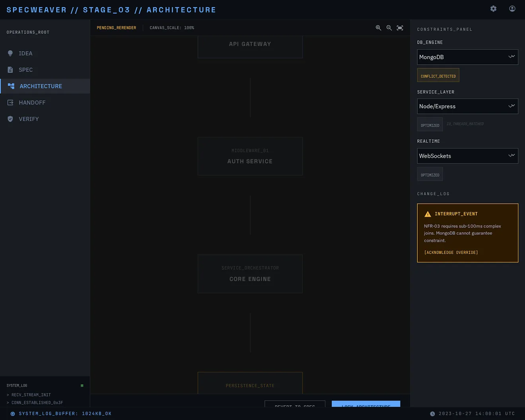Click the warning triangle in INTERRUPT_EVENT
Screen dimensions: 525x420
pos(428,214)
